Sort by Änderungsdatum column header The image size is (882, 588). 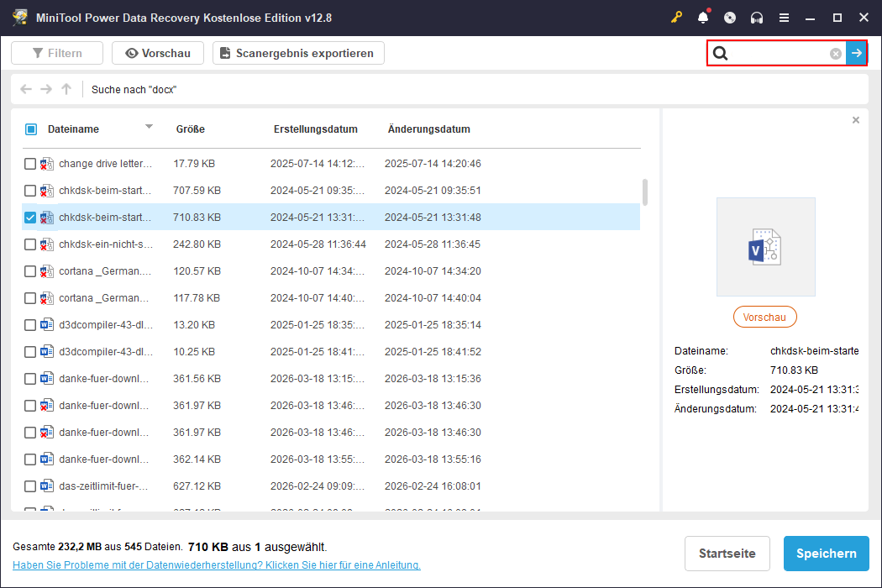pos(428,129)
